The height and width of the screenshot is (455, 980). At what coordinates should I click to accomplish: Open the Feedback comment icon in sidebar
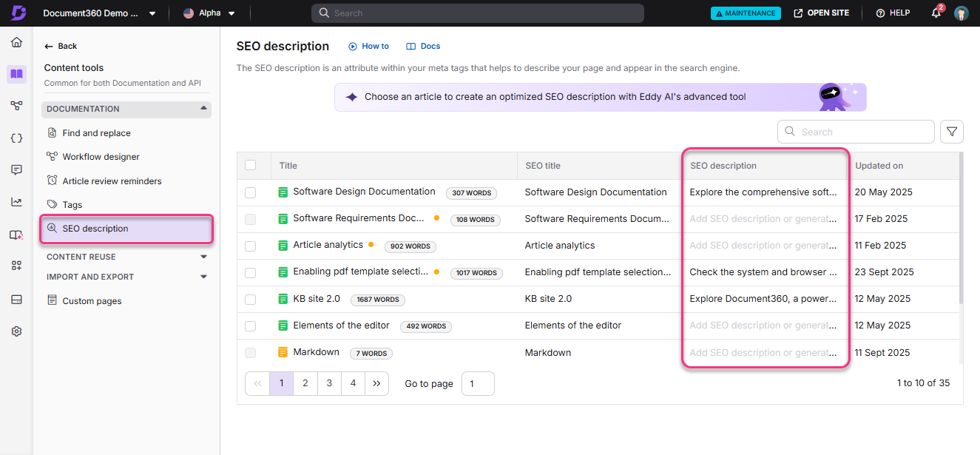click(x=16, y=169)
